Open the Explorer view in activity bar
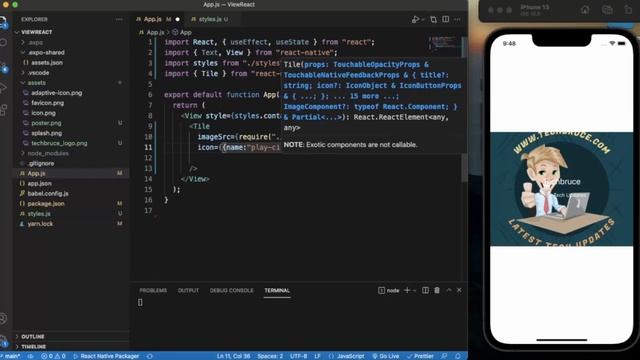The width and height of the screenshot is (640, 360). 3,22
